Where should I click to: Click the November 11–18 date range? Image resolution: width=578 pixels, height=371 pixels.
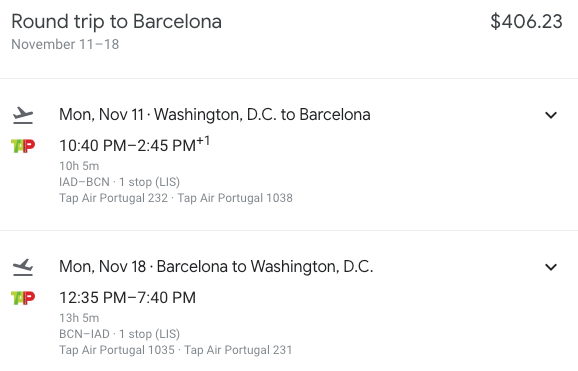click(x=65, y=45)
